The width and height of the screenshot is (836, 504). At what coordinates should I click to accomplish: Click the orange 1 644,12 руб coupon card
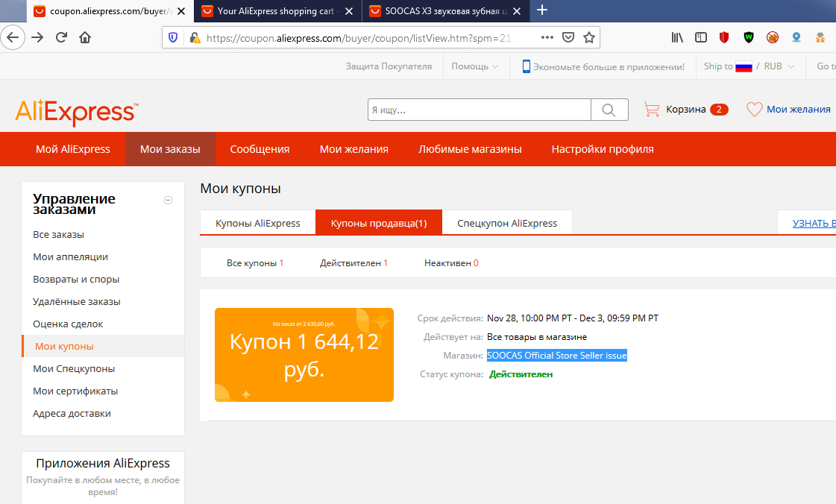[304, 355]
